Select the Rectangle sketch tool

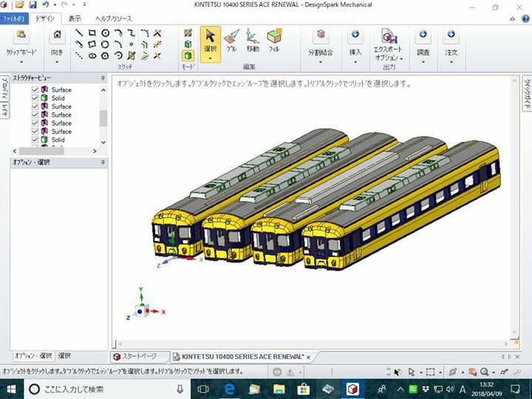point(92,33)
